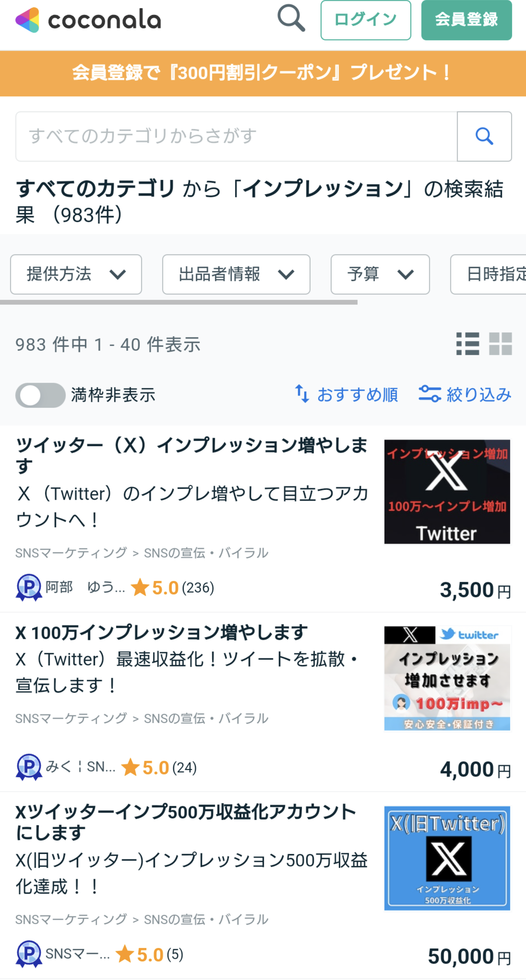Click the 会員登録 button
Viewport: 526px width, 980px height.
click(466, 20)
